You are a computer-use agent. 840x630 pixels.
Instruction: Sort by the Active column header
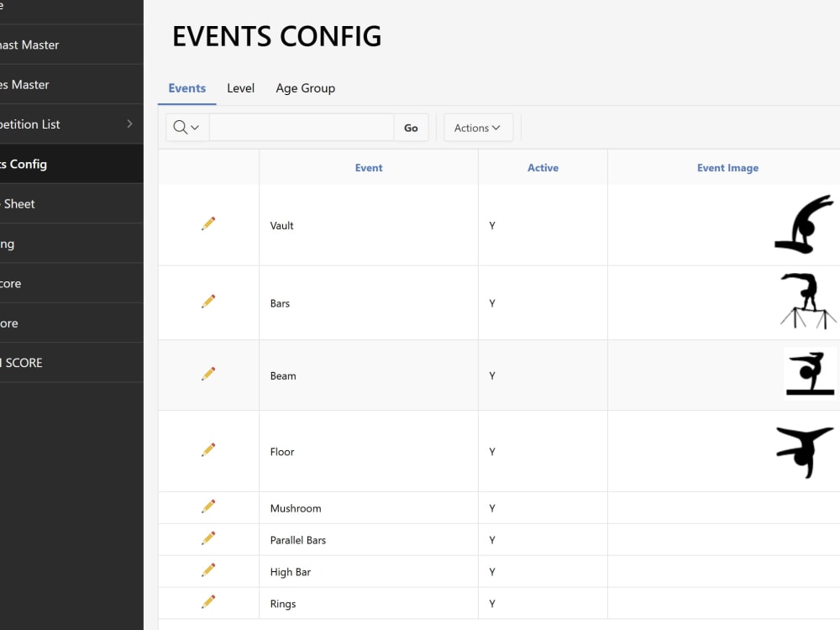(543, 168)
